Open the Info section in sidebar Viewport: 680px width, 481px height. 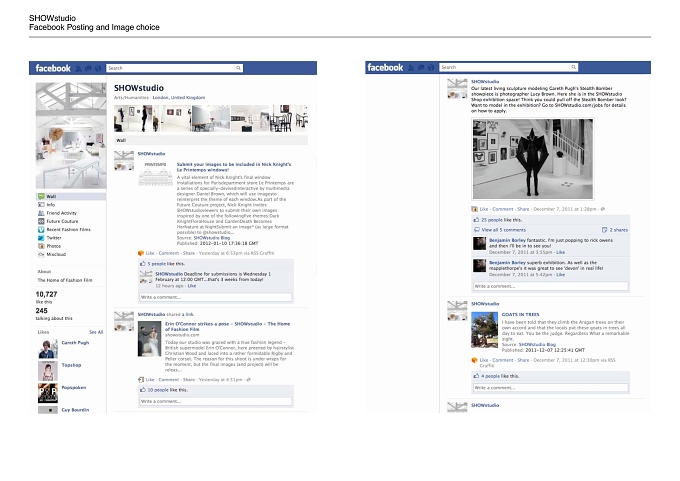click(51, 205)
